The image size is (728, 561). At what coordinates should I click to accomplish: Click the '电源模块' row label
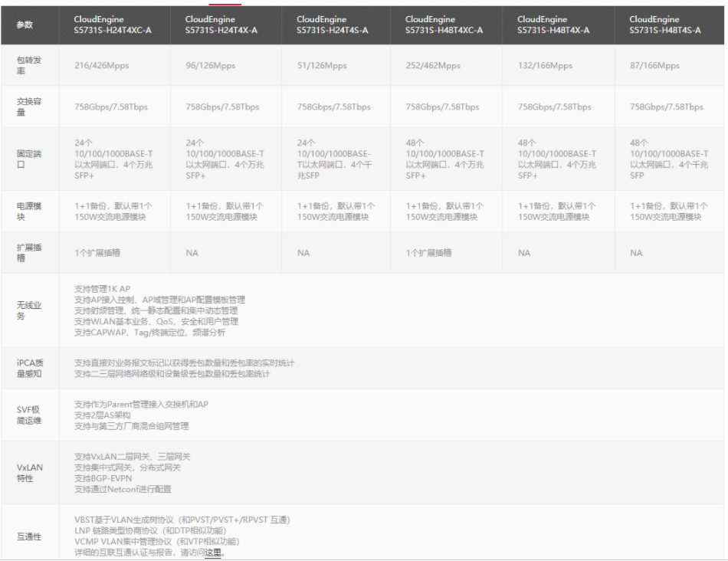pos(29,212)
